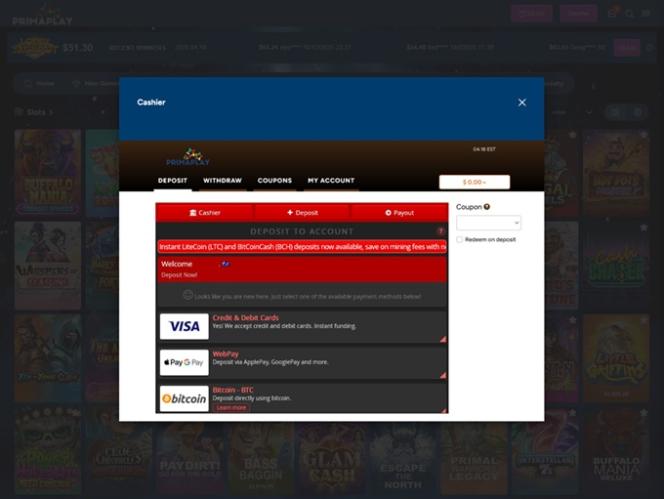Enable the Redeem on deposit checkbox

click(x=459, y=240)
